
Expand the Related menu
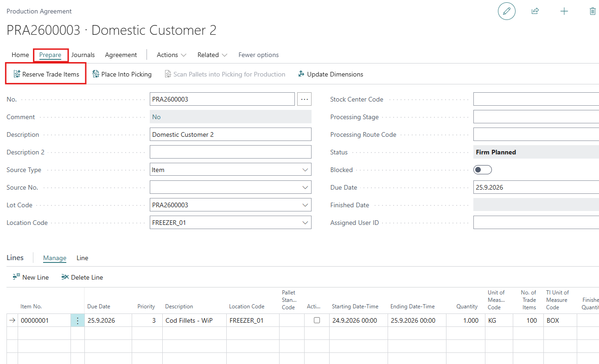pos(212,55)
